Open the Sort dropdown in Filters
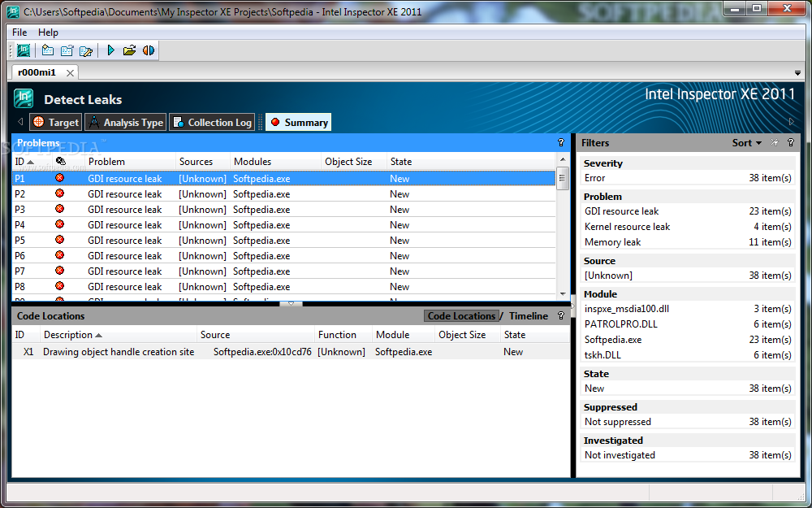Screen dimensions: 812x508 tap(747, 142)
